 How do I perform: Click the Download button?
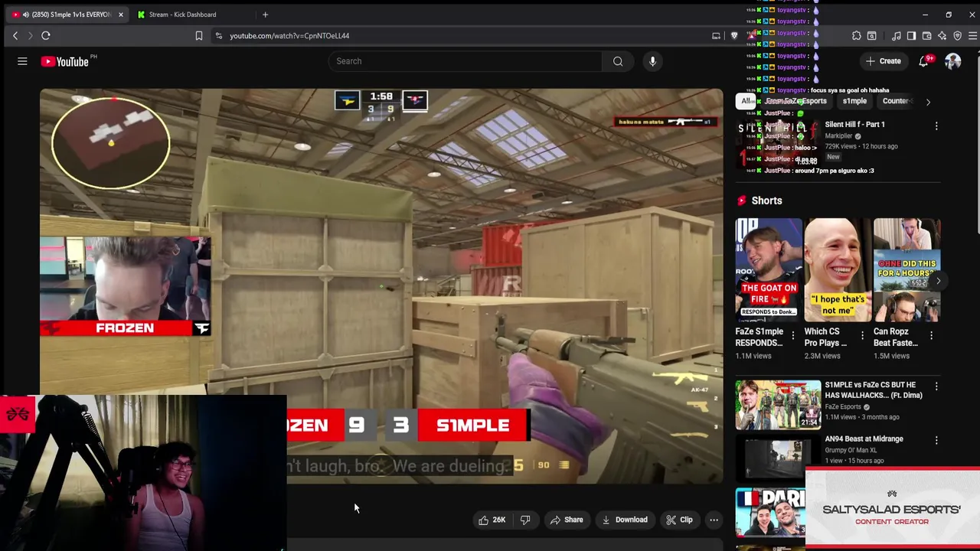click(625, 520)
